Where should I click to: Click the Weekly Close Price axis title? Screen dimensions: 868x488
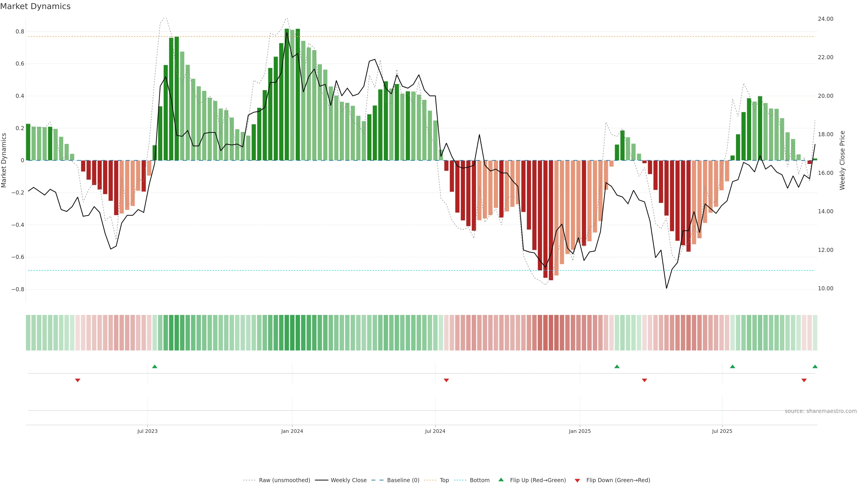[842, 160]
